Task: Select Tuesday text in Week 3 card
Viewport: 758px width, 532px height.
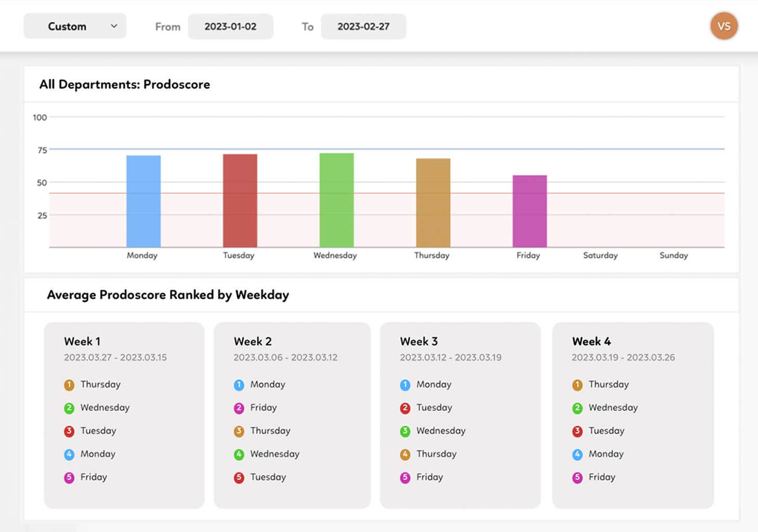Action: (x=434, y=408)
